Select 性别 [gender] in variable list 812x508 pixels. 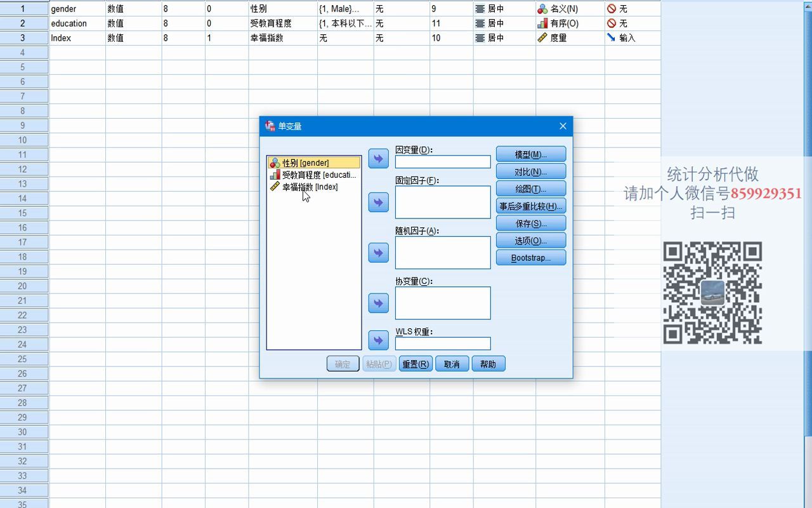[x=314, y=163]
